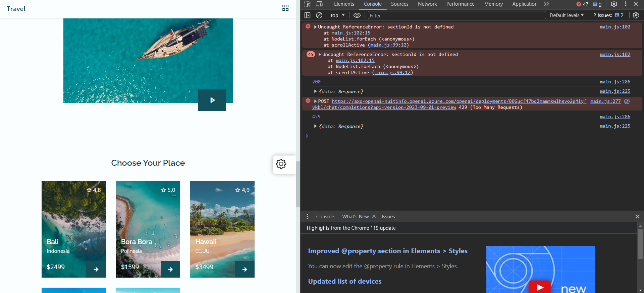Screen dimensions: 644x293
Task: Click the inspect element picker icon
Action: click(307, 4)
